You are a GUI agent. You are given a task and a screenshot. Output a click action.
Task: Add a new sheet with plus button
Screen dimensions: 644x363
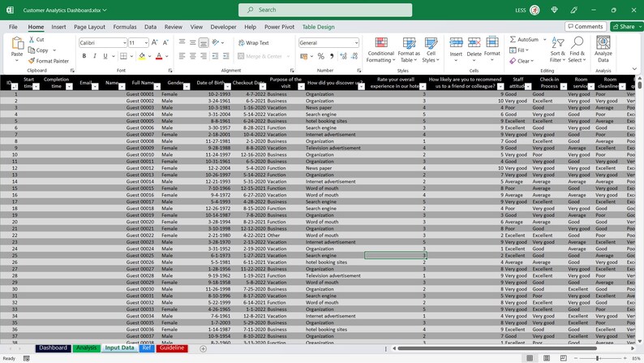coord(203,348)
